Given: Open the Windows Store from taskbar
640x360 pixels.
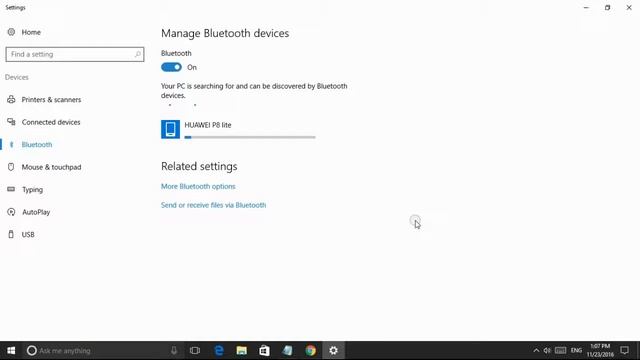Looking at the screenshot, I should 264,350.
